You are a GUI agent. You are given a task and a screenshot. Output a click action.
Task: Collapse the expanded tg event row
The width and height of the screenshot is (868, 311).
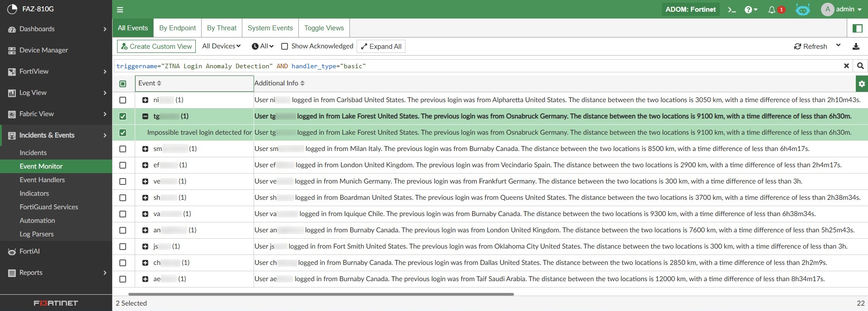click(145, 117)
